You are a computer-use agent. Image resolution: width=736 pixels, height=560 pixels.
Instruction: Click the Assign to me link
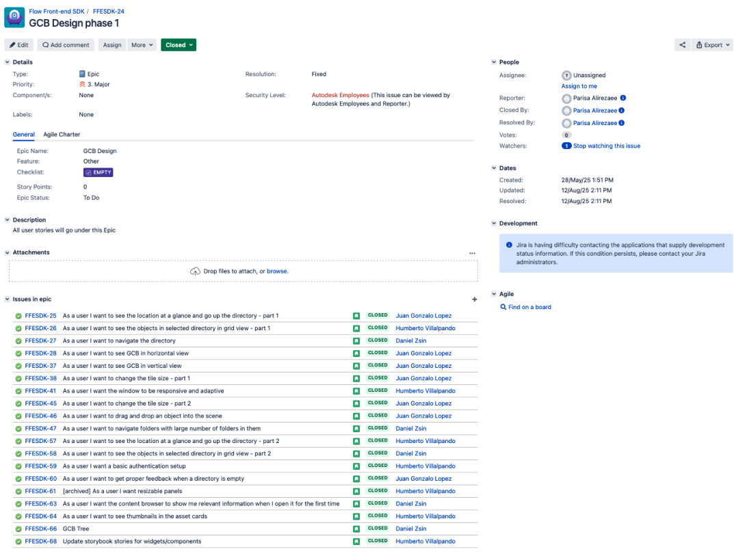(579, 86)
